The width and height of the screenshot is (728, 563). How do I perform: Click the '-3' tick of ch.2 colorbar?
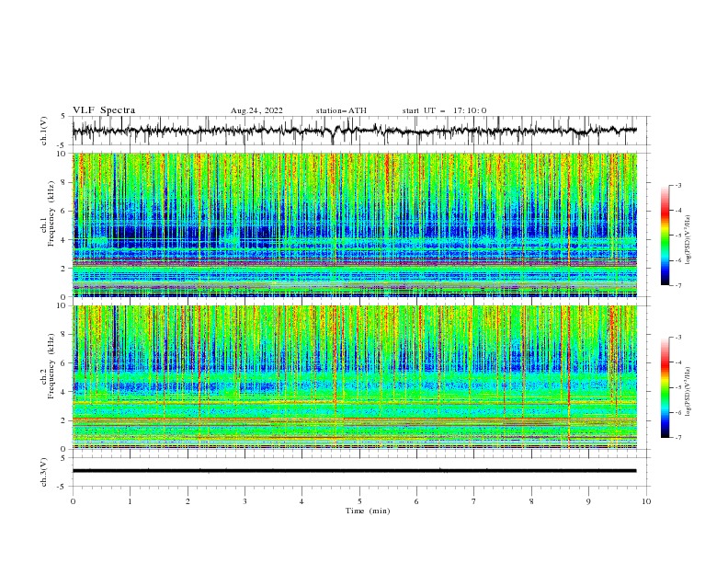click(x=677, y=338)
